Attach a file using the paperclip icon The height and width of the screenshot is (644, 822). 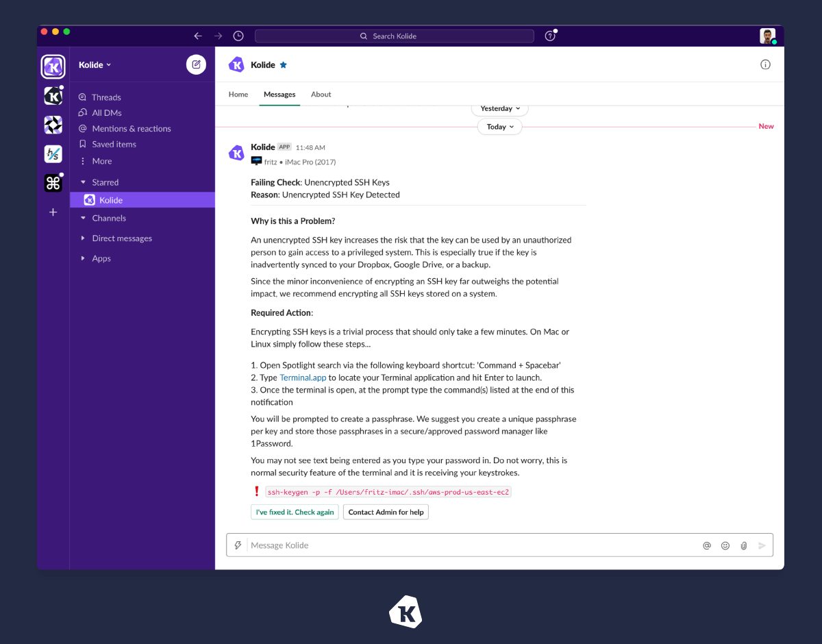pos(744,545)
